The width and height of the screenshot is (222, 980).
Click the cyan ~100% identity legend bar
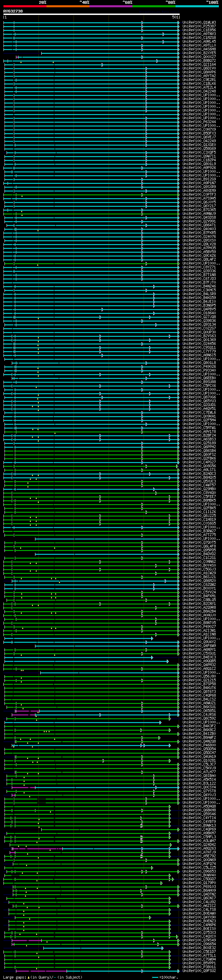[x=197, y=7]
